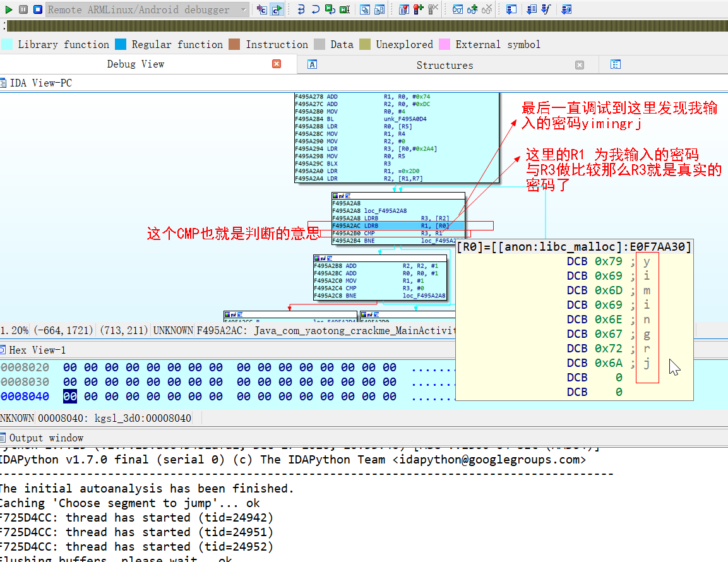Click the Terminate process stop button
The width and height of the screenshot is (728, 562).
point(38,9)
